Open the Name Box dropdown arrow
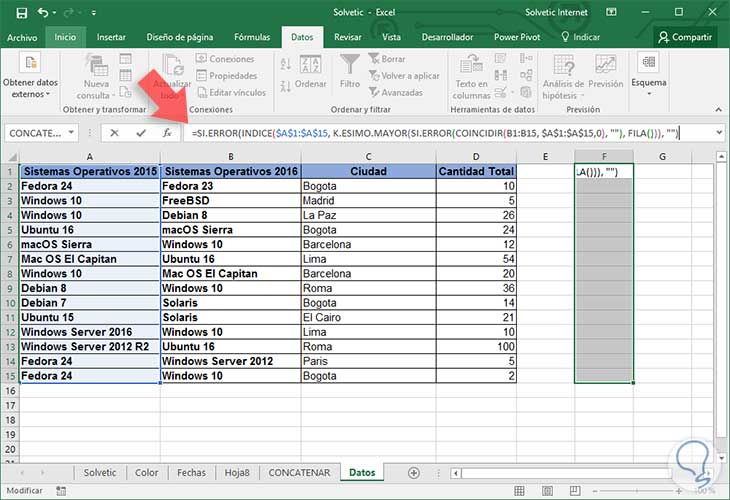730x500 pixels. [71, 133]
